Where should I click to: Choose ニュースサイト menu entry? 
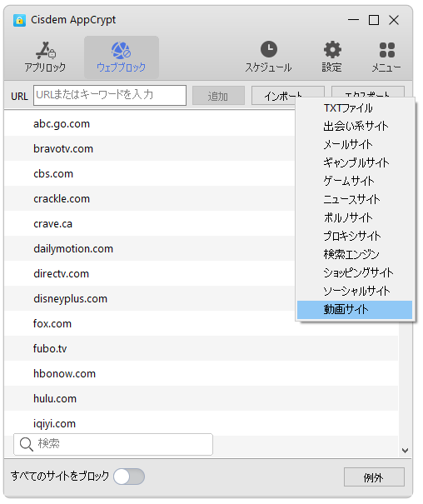coord(355,199)
